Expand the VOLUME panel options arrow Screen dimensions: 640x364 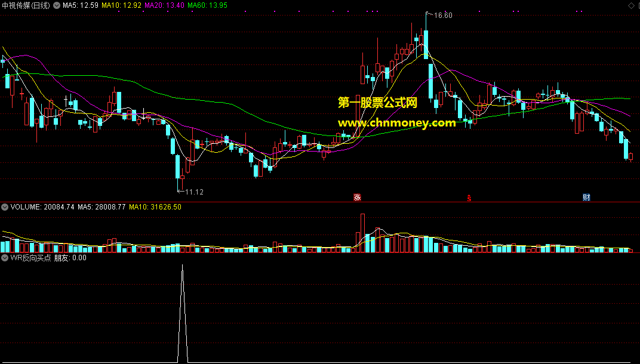5,207
